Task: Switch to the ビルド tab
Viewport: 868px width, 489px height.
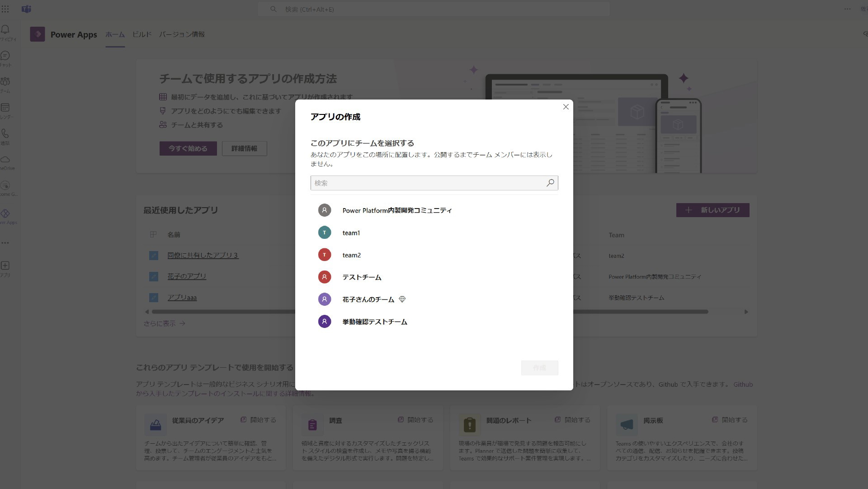Action: click(x=142, y=34)
